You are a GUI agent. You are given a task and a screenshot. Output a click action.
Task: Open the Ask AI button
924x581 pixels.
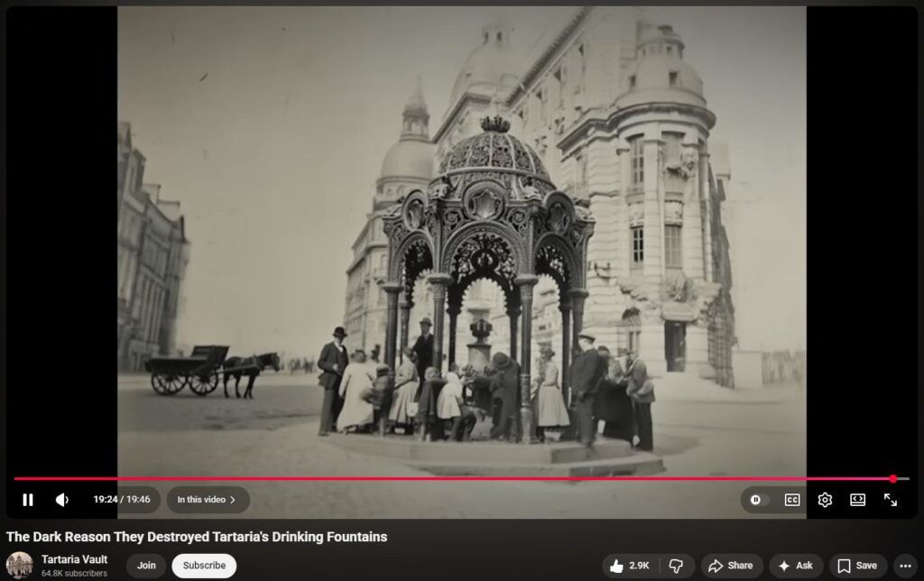[796, 566]
